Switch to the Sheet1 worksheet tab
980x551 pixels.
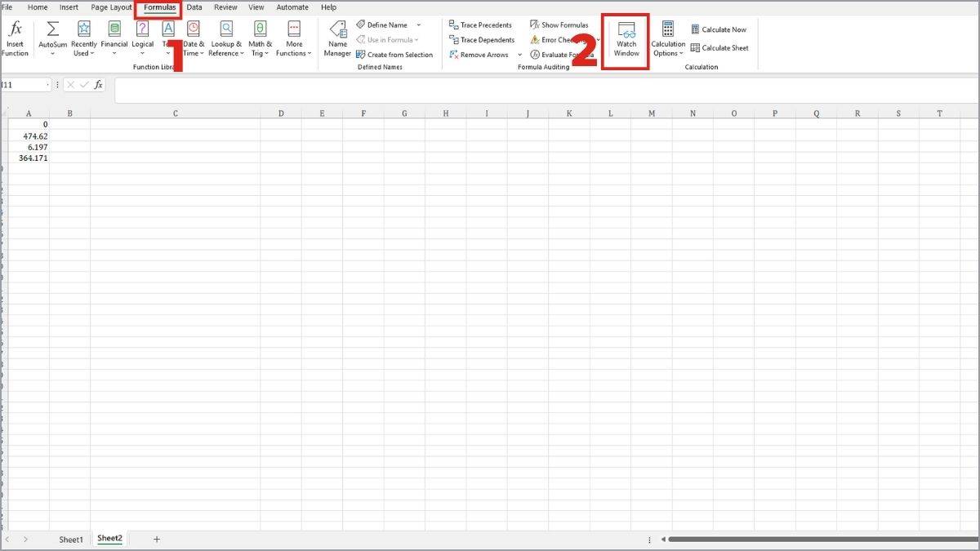pyautogui.click(x=71, y=540)
